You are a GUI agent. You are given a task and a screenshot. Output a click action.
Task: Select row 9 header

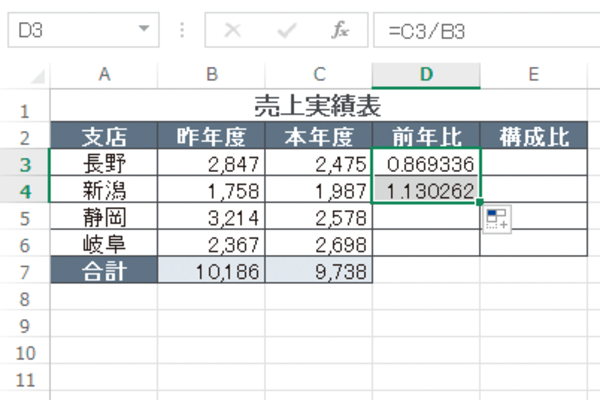click(x=25, y=323)
